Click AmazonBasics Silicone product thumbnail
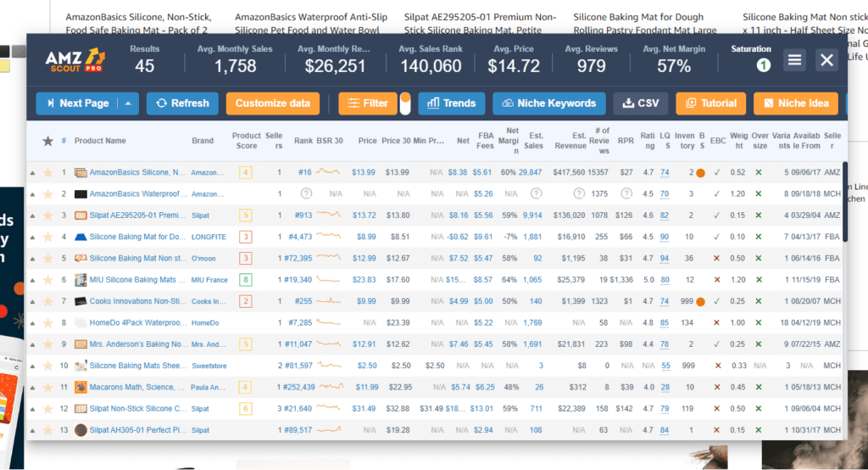 pyautogui.click(x=81, y=172)
